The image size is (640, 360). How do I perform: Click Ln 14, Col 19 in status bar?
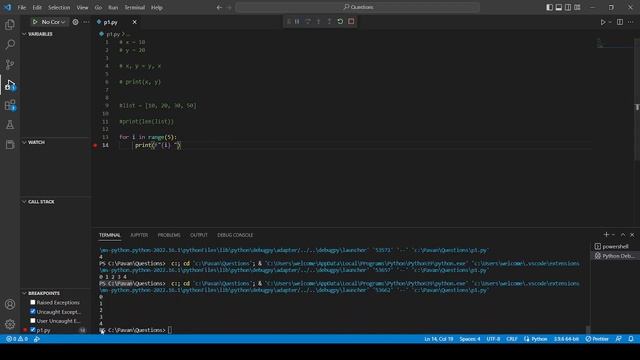click(x=438, y=339)
